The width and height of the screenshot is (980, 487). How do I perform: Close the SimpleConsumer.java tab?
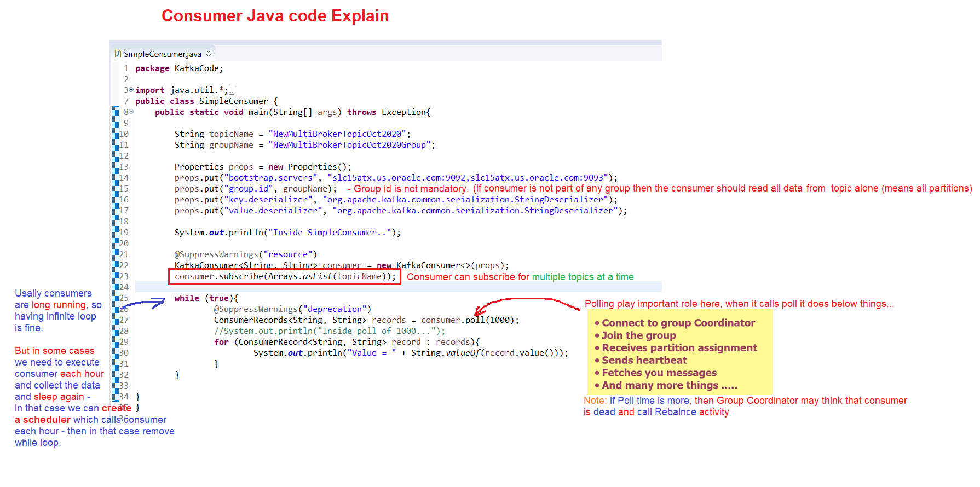coord(209,54)
